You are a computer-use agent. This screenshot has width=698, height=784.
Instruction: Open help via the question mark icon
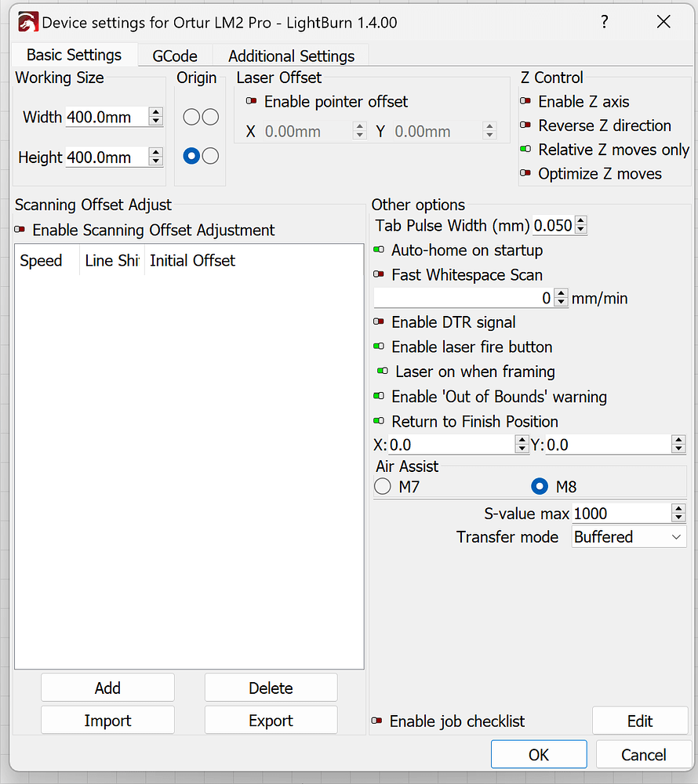604,23
